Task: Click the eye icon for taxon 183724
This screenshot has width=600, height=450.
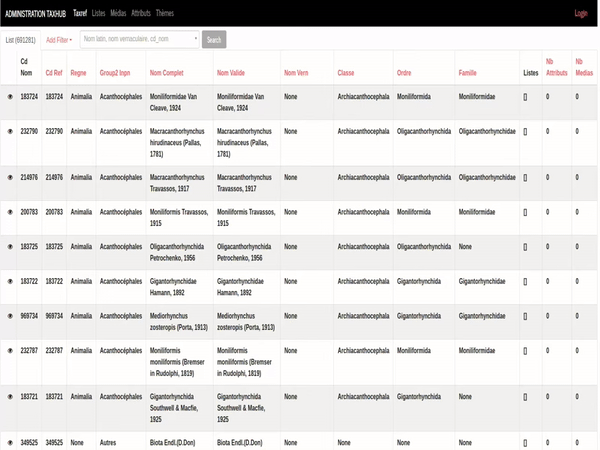Action: click(x=10, y=97)
